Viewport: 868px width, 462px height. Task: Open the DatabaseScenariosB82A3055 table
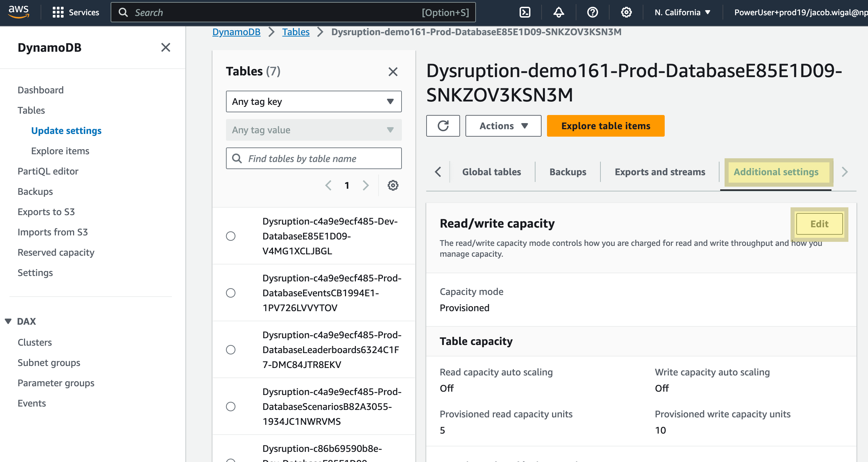click(x=332, y=407)
